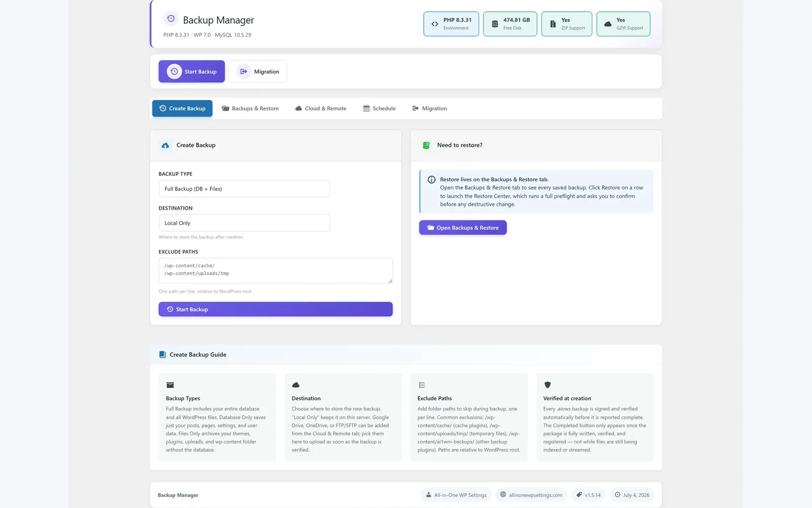Click the clock icon beside July 4, 2026
The height and width of the screenshot is (508, 812).
[x=618, y=494]
